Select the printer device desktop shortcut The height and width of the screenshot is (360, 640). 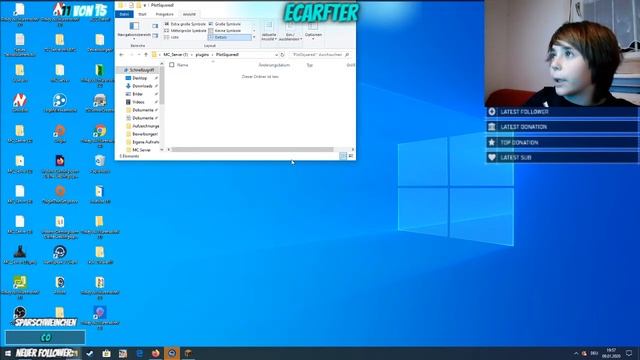[x=100, y=100]
